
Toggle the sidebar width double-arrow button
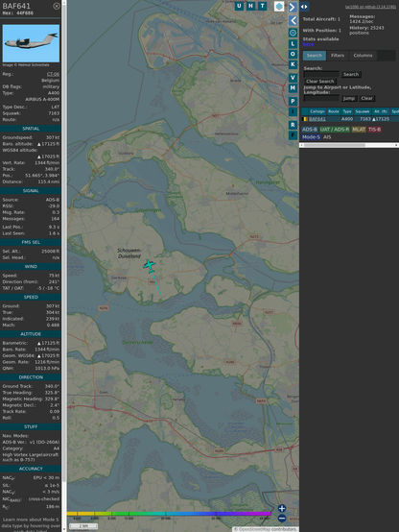coord(304,7)
